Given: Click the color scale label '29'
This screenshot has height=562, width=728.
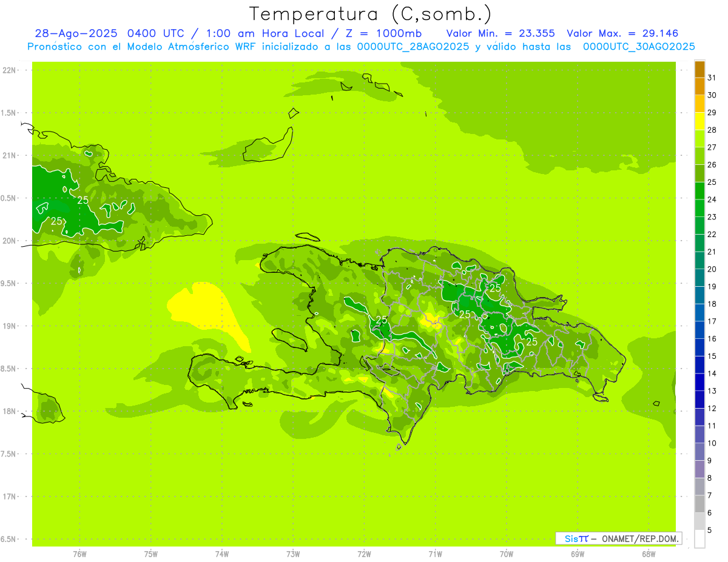Looking at the screenshot, I should [712, 113].
